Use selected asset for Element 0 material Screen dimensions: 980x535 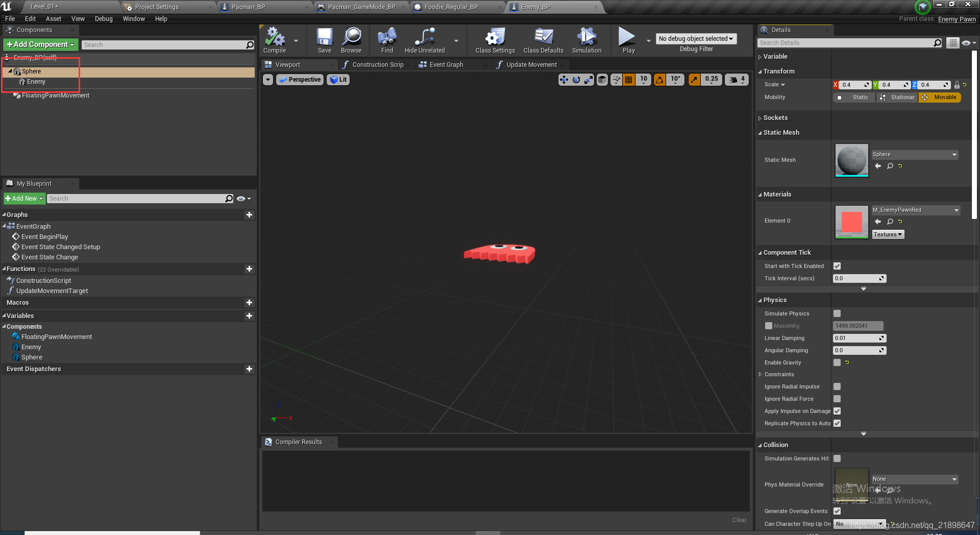click(878, 222)
